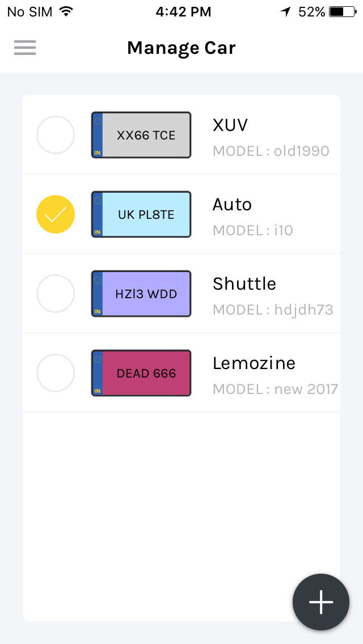Image resolution: width=363 pixels, height=644 pixels.
Task: Tap the MODEL : i10 text
Action: [253, 231]
